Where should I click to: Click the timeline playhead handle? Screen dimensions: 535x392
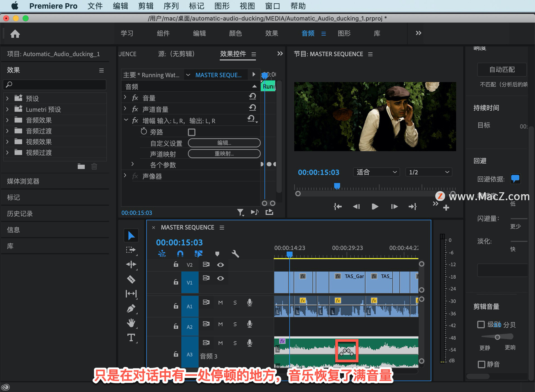[290, 254]
